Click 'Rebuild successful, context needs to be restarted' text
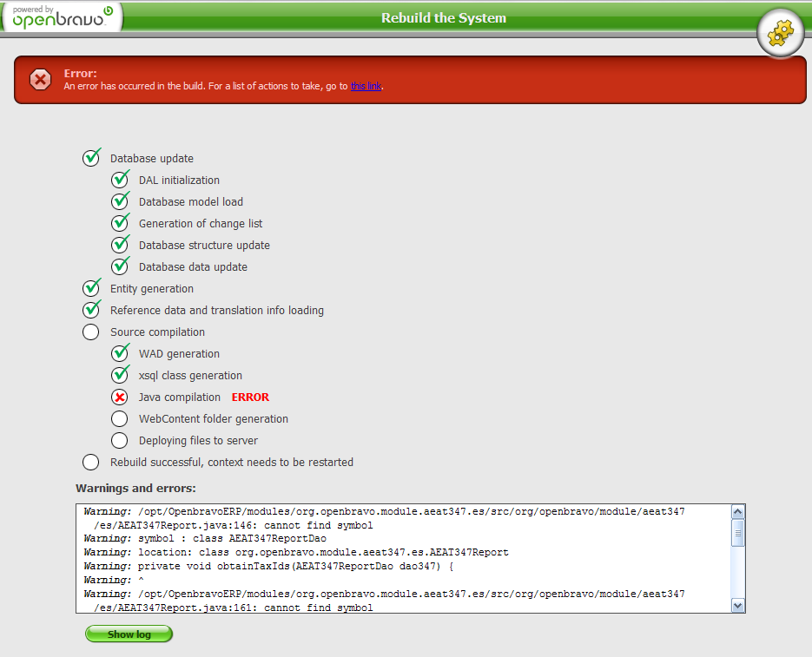Screen dimensions: 812x657 (x=232, y=463)
